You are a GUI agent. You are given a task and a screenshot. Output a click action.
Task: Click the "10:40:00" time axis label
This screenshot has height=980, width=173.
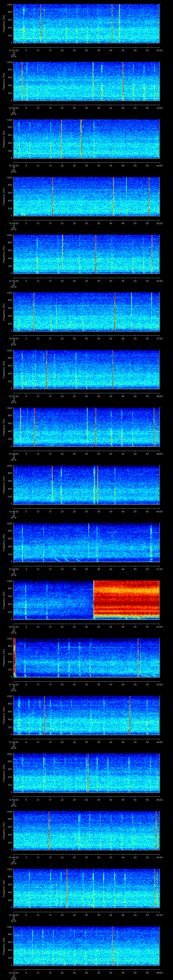13,569
